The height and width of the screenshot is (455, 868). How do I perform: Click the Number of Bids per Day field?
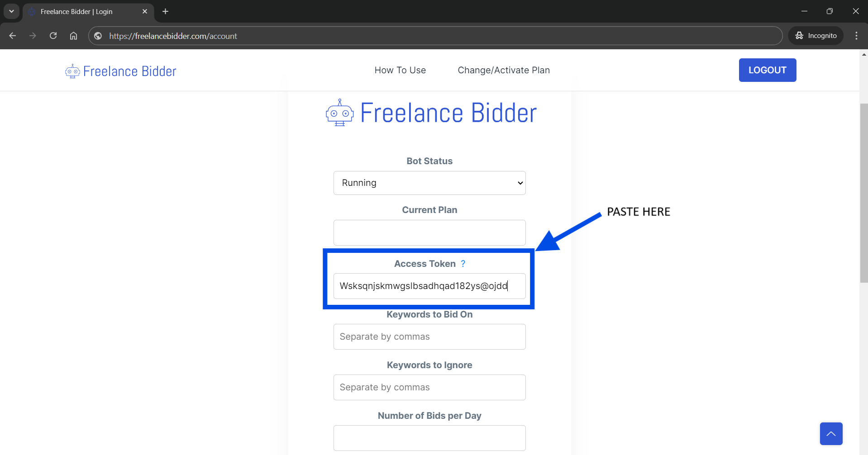tap(429, 438)
